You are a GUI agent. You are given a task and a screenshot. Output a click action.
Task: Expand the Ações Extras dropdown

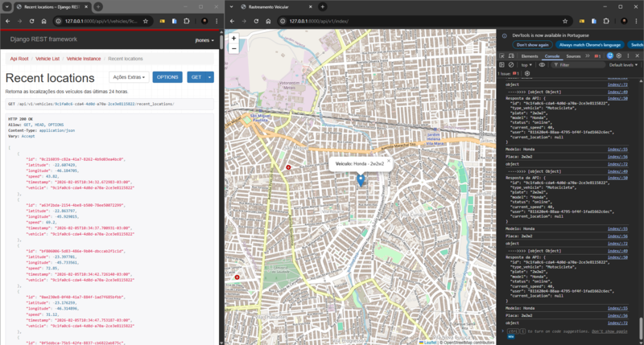click(129, 77)
